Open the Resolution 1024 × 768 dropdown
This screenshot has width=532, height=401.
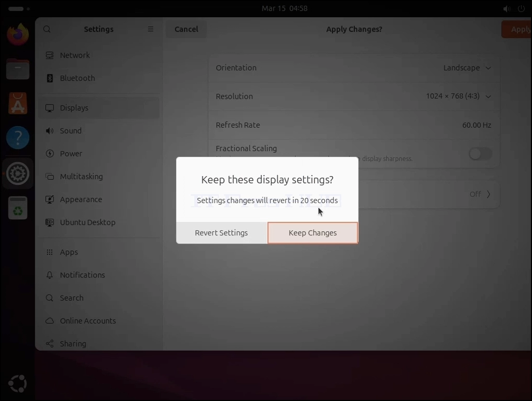click(x=458, y=96)
